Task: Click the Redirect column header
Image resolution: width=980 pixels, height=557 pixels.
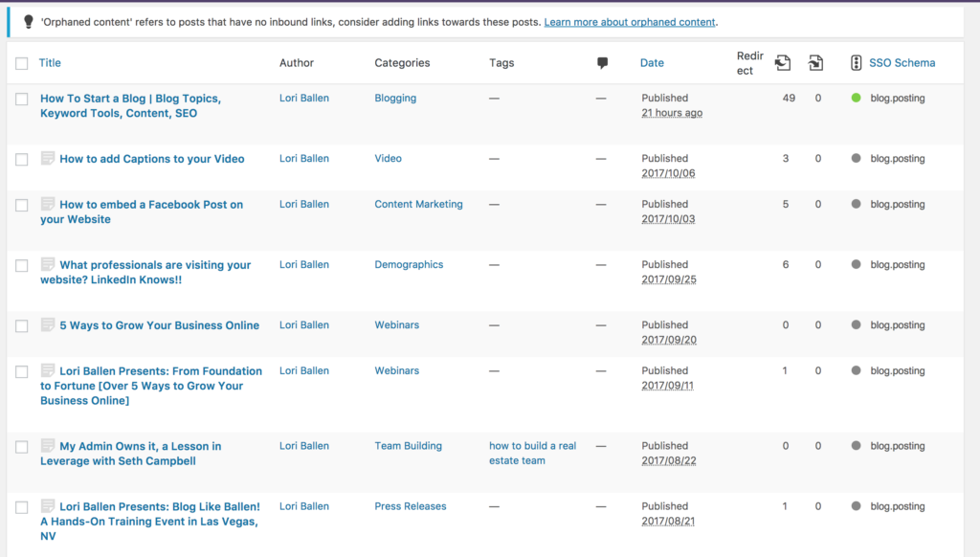Action: tap(750, 63)
